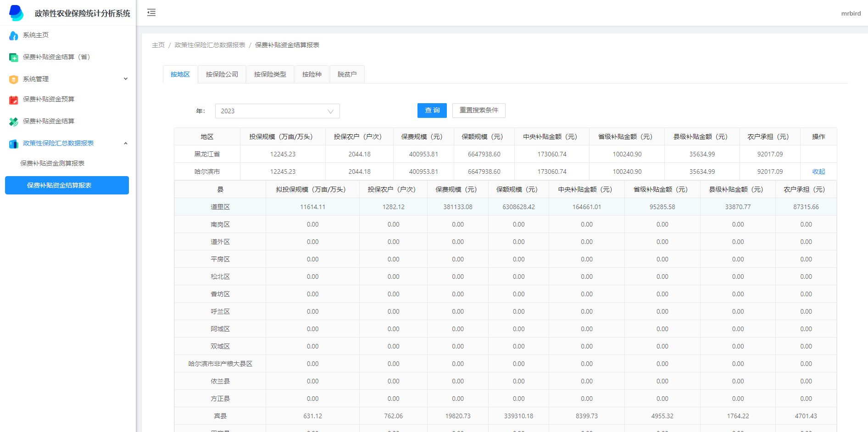Click 政策性保险汇总数据报表 breadcrumb
Image resolution: width=868 pixels, height=432 pixels.
[210, 45]
